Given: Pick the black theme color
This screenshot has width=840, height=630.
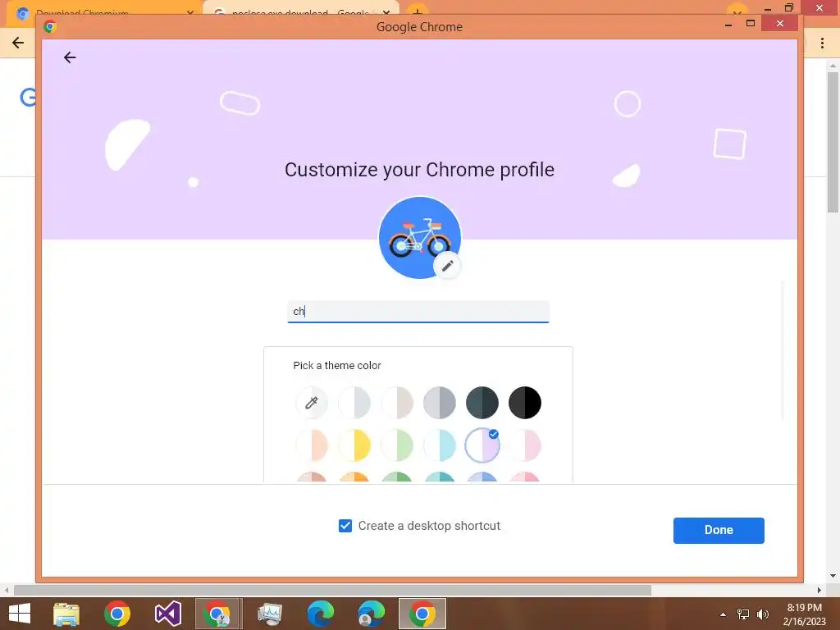Looking at the screenshot, I should 525,402.
